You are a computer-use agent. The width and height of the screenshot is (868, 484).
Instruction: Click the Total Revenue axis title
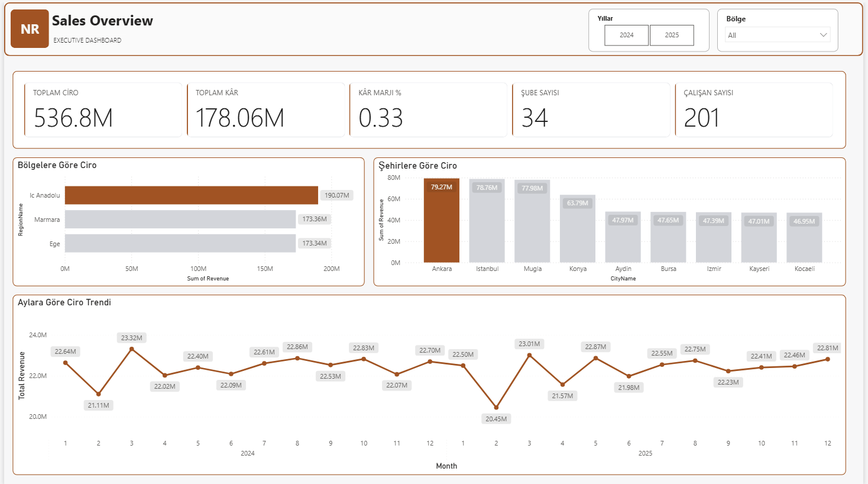(22, 376)
